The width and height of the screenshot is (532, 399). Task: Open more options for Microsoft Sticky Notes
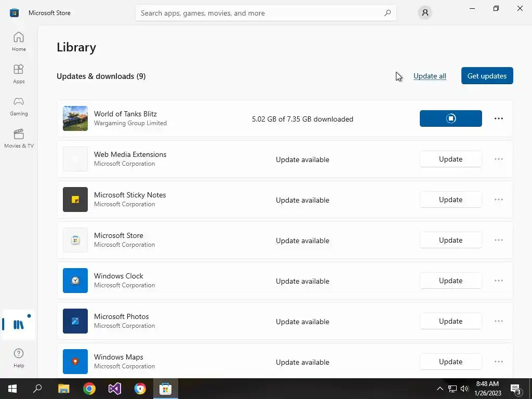498,199
